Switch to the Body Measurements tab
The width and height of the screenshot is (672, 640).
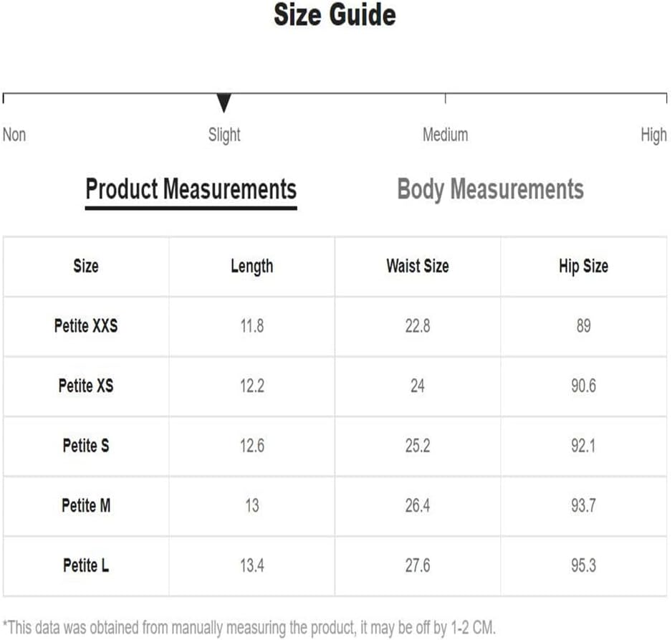click(x=490, y=189)
